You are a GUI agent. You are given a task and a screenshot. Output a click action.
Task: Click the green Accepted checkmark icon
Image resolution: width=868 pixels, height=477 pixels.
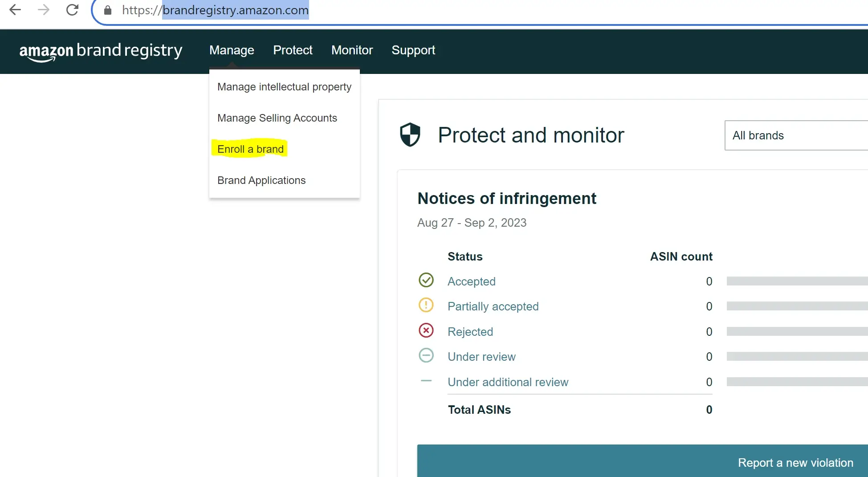426,280
